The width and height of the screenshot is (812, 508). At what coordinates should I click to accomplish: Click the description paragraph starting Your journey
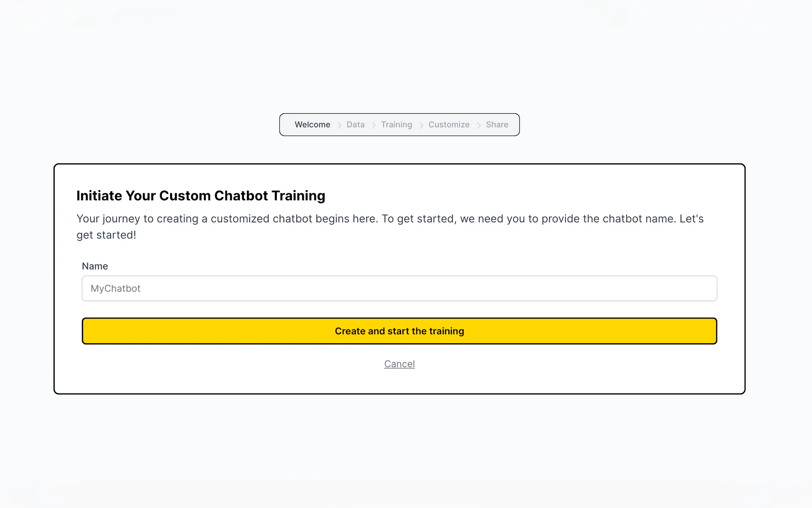[x=389, y=219]
